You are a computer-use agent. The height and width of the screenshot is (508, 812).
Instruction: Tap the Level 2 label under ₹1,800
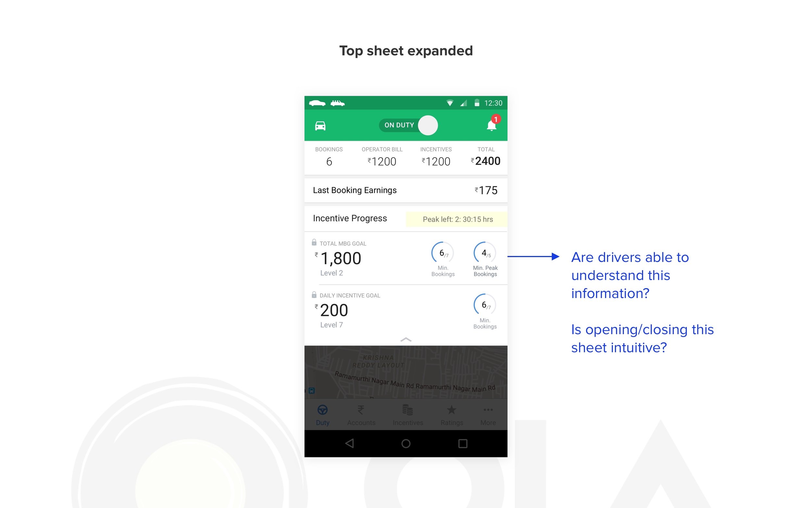click(331, 273)
